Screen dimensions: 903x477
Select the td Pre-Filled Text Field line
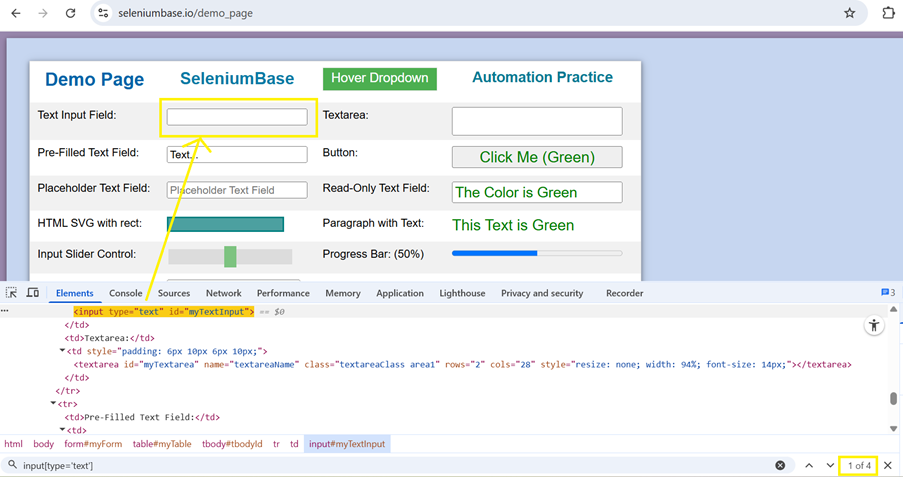click(x=142, y=417)
